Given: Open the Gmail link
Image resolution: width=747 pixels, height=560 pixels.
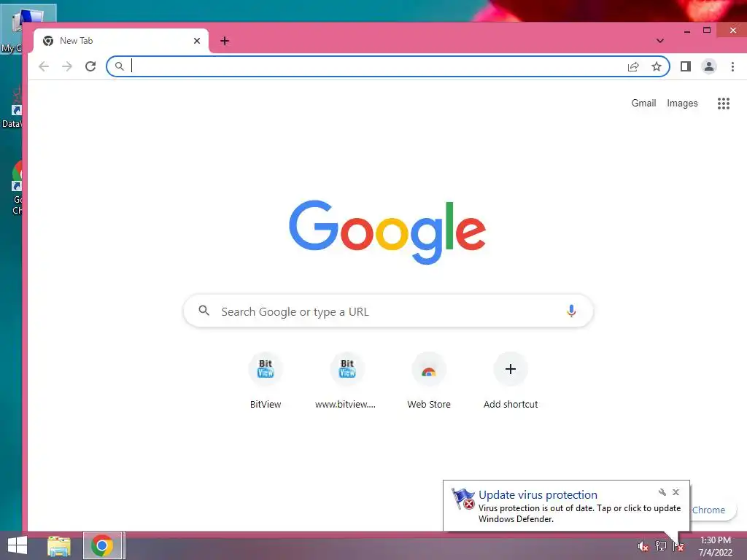Looking at the screenshot, I should [643, 104].
